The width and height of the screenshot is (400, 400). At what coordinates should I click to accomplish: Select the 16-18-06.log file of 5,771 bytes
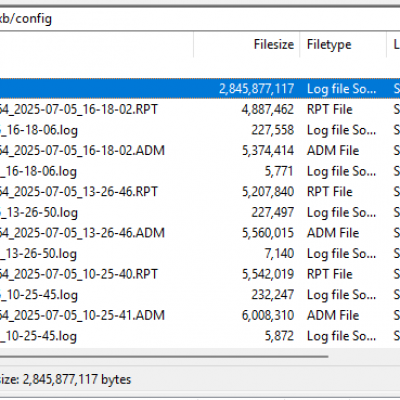tap(200, 171)
